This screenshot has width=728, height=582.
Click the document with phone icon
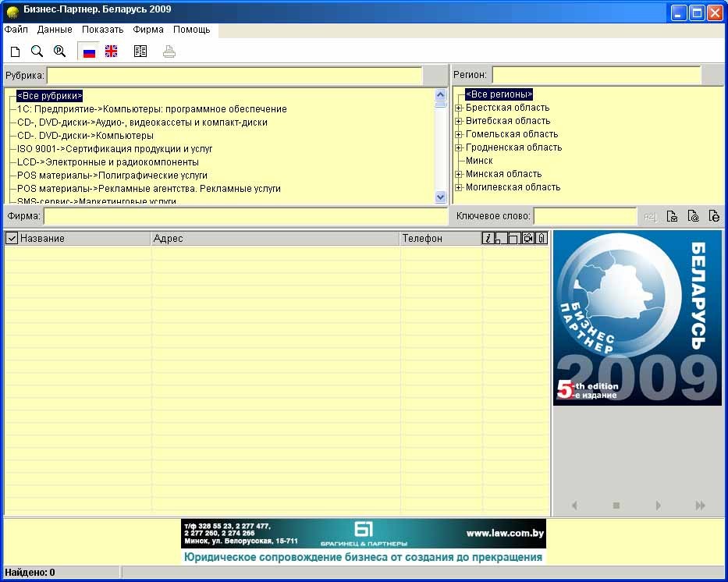point(672,216)
